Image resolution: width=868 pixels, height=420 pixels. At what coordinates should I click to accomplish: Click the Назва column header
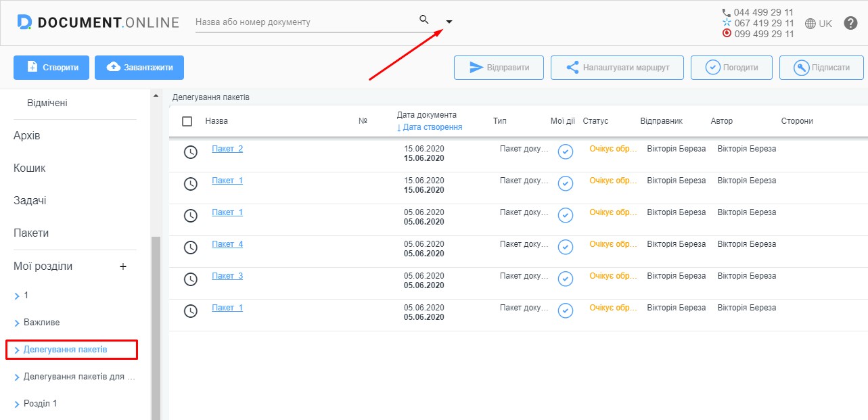point(216,121)
